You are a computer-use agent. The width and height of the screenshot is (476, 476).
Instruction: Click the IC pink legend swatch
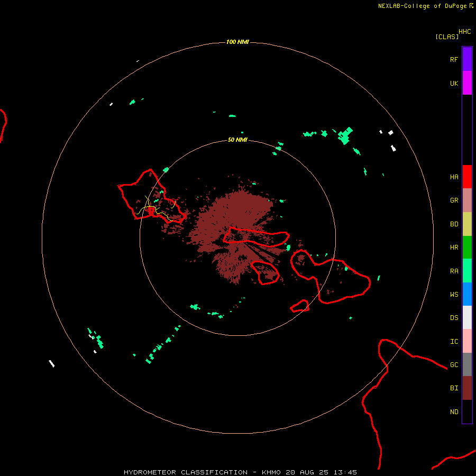pyautogui.click(x=467, y=341)
